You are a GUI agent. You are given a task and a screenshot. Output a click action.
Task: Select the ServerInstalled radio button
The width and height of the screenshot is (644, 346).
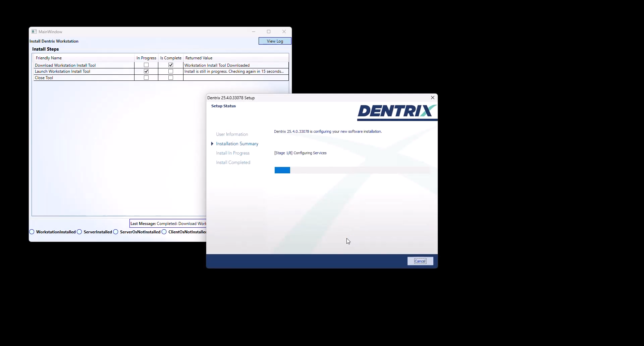79,232
